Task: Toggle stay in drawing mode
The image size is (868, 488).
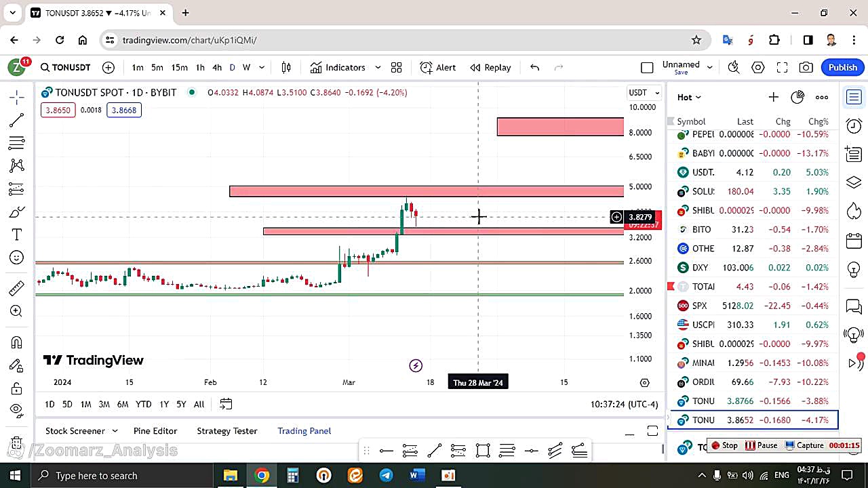Action: [17, 365]
